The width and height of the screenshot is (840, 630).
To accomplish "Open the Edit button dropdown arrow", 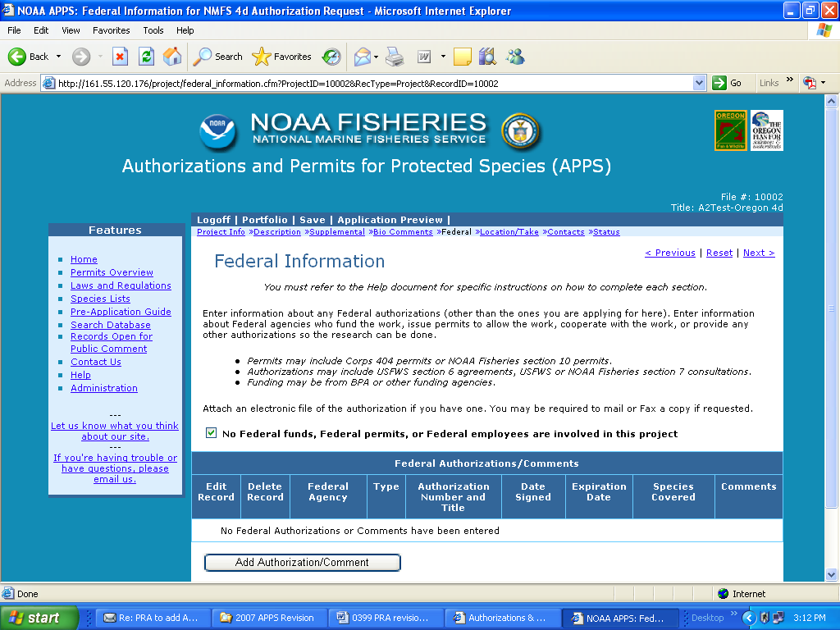I will [443, 57].
